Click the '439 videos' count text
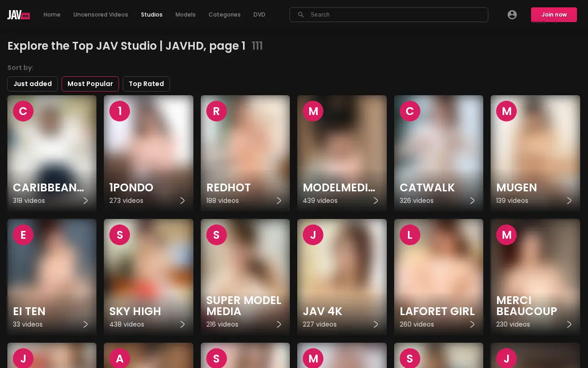Image resolution: width=588 pixels, height=368 pixels. tap(320, 201)
